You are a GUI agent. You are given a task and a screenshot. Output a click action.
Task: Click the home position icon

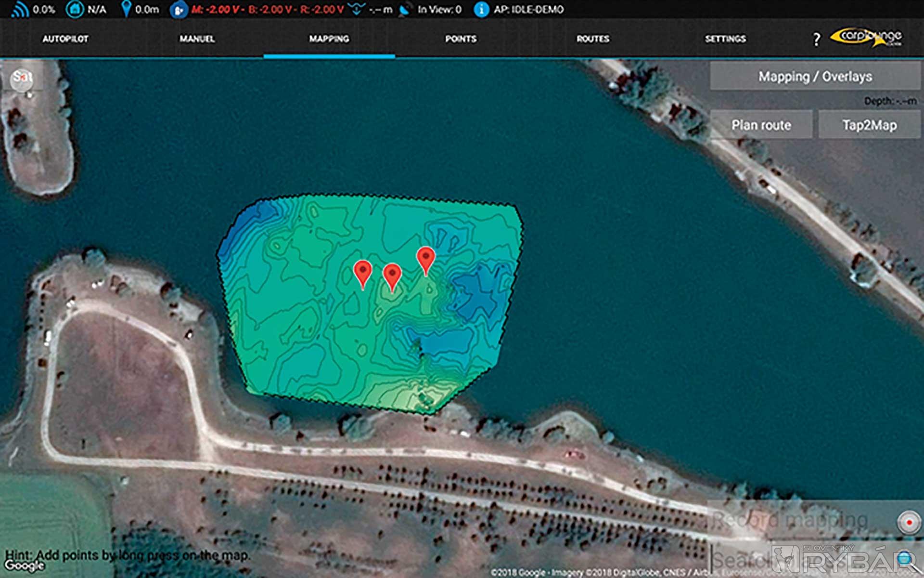click(75, 9)
